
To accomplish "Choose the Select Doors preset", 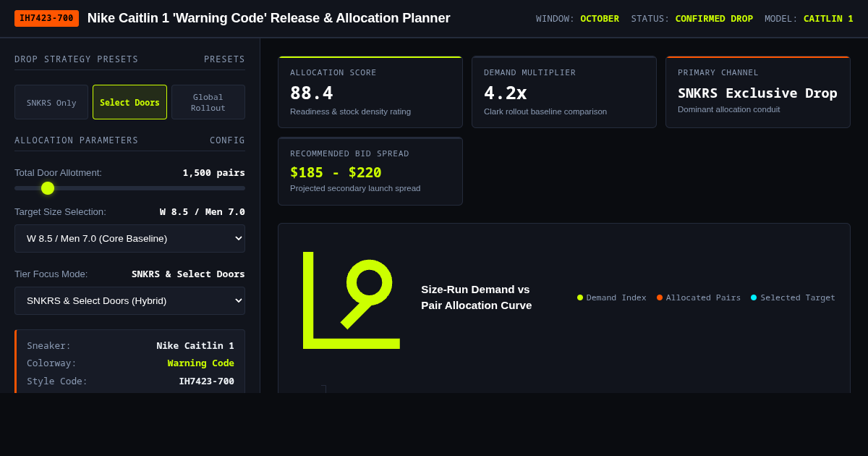I will (x=129, y=102).
